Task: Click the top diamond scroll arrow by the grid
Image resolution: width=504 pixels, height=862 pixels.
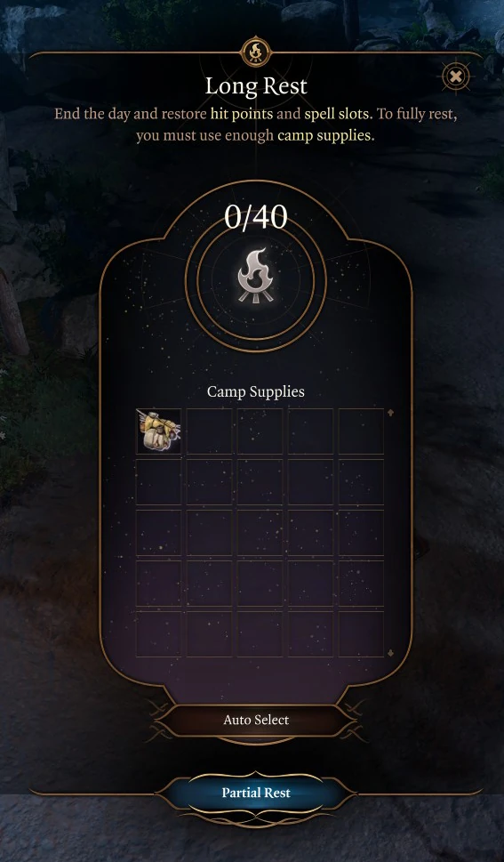Action: tap(391, 412)
